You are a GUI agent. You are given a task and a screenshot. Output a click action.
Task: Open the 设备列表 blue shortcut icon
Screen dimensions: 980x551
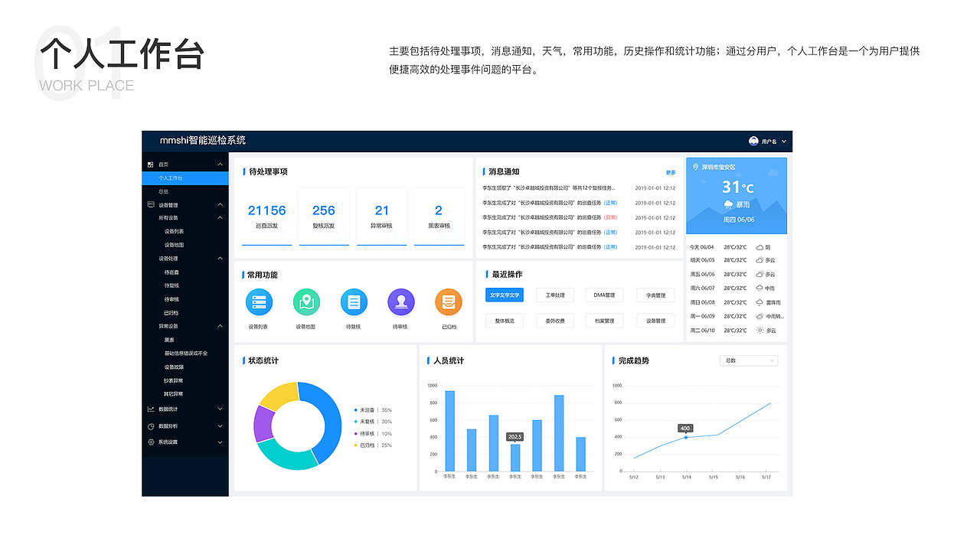point(258,302)
